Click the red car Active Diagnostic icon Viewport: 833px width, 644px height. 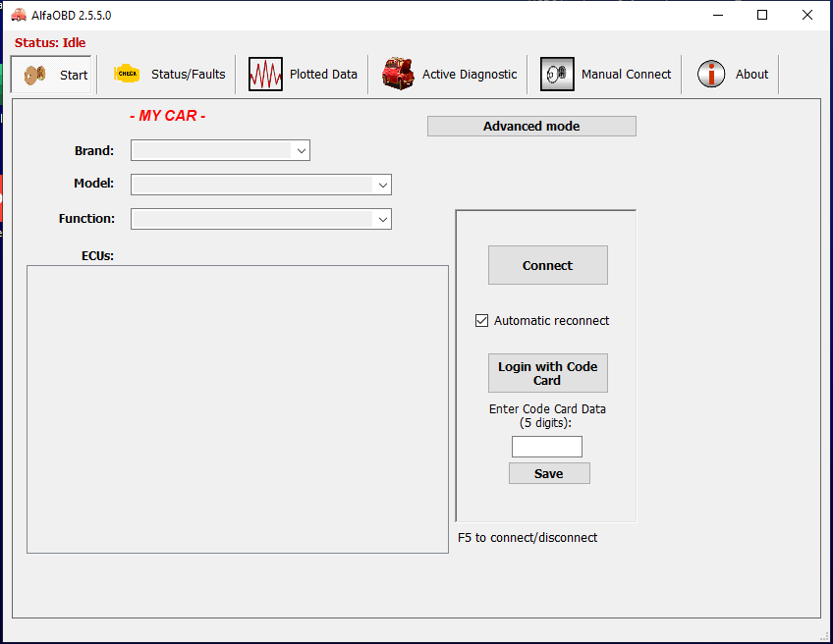click(399, 74)
